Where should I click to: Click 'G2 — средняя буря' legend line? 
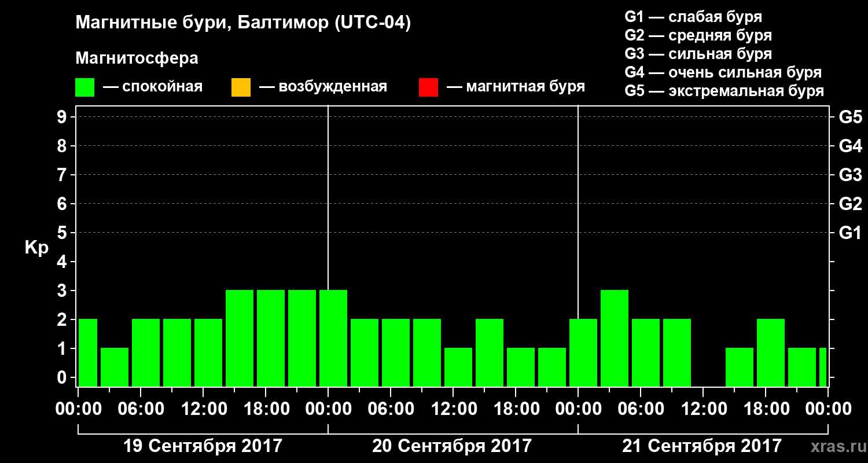pyautogui.click(x=698, y=35)
